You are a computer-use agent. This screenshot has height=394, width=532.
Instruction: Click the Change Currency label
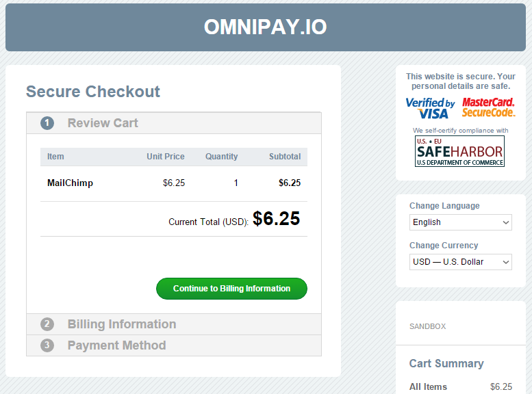click(x=444, y=246)
